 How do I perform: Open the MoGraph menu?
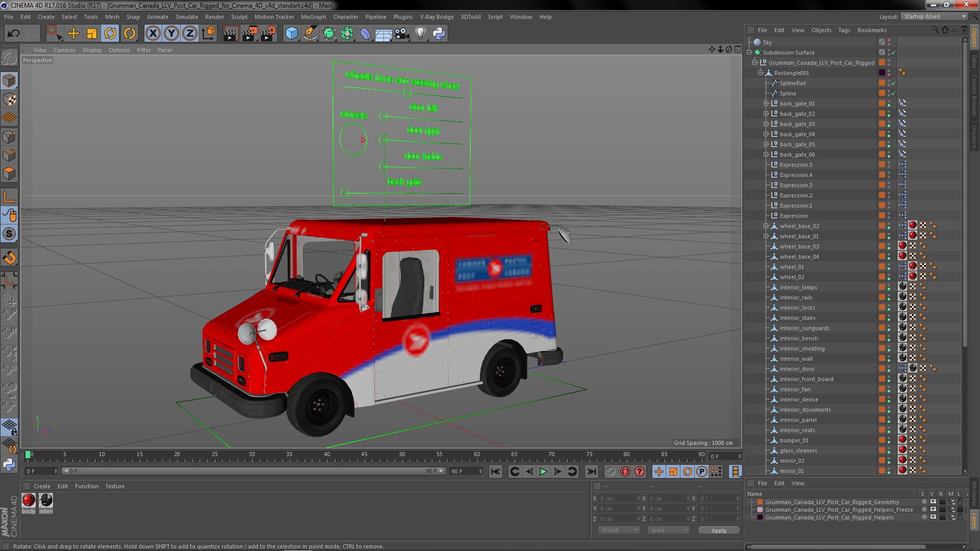[x=313, y=17]
